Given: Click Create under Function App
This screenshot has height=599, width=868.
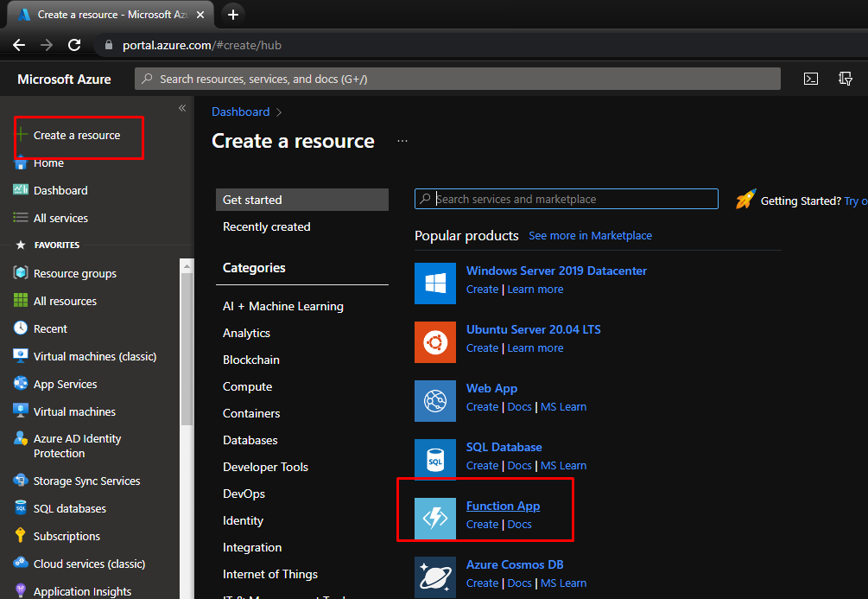Looking at the screenshot, I should [482, 524].
